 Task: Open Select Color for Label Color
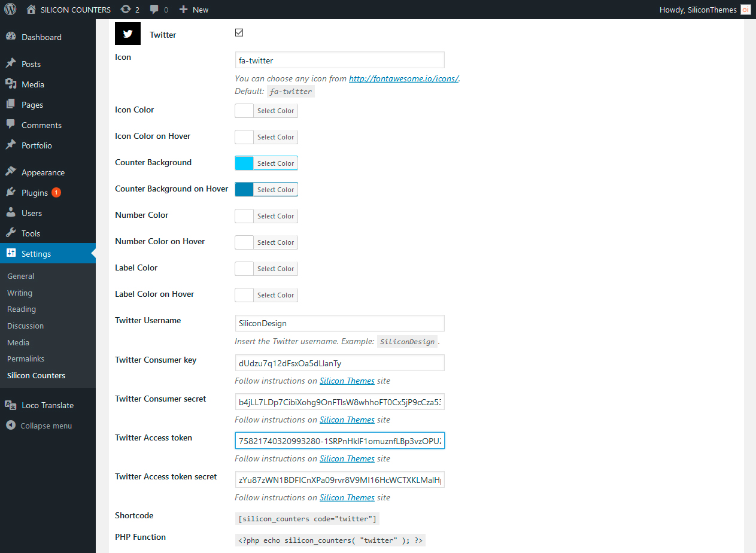(275, 269)
